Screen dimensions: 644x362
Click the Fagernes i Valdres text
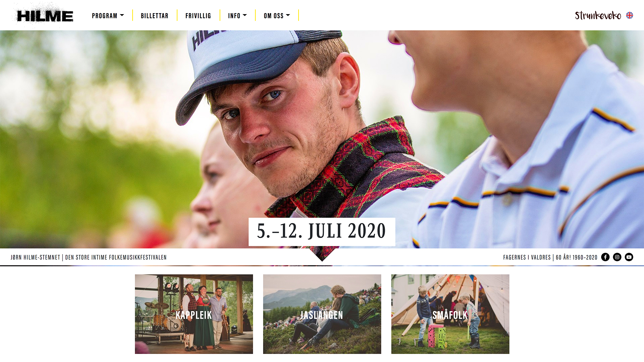point(527,257)
